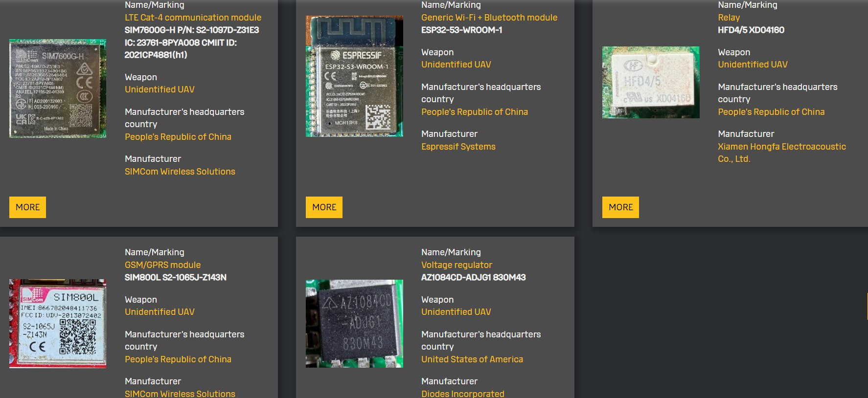Viewport: 868px width, 398px height.
Task: Open Xiamen Hongfa Electroacoustic Co., Ltd. link
Action: 782,153
